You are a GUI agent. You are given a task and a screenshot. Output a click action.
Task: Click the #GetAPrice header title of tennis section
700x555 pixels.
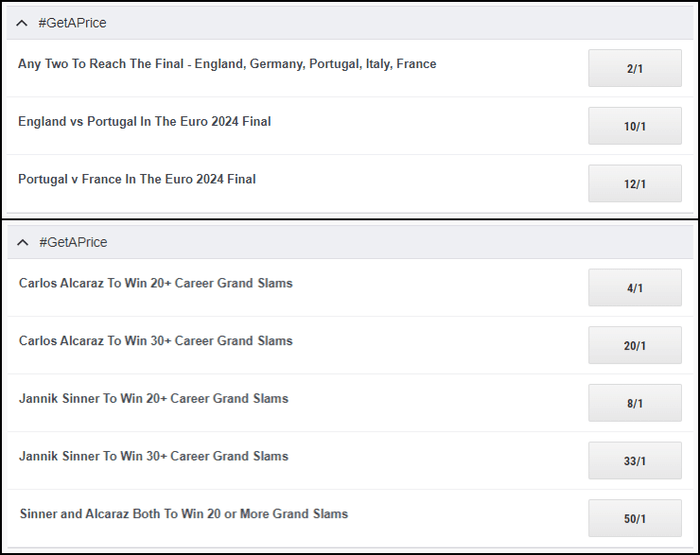(73, 242)
